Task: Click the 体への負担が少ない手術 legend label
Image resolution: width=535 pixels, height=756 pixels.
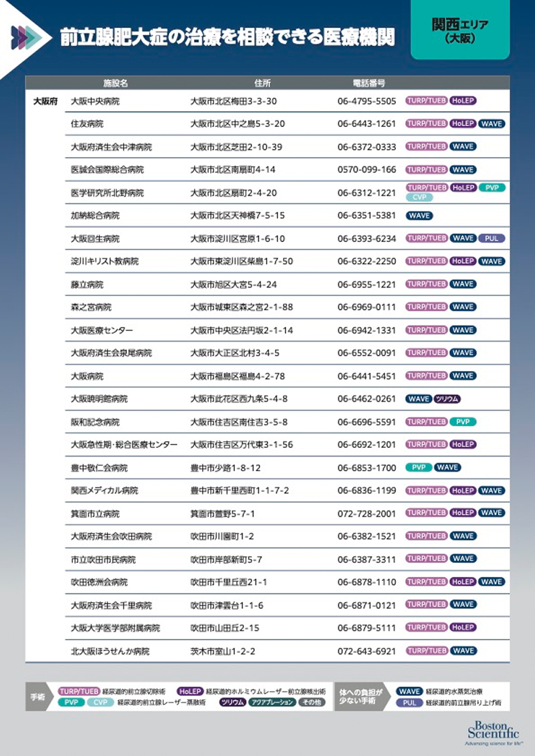Action: pyautogui.click(x=362, y=697)
